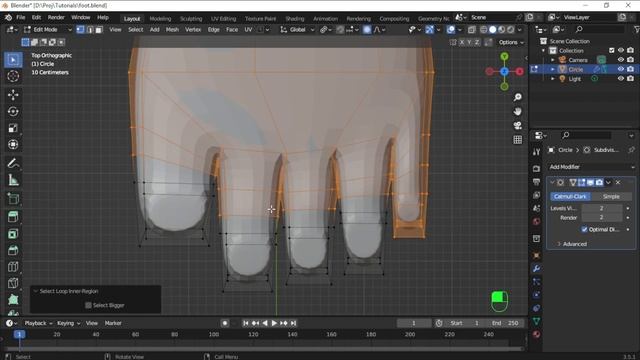Activate the Cursor tool
The image size is (640, 360).
point(13,76)
